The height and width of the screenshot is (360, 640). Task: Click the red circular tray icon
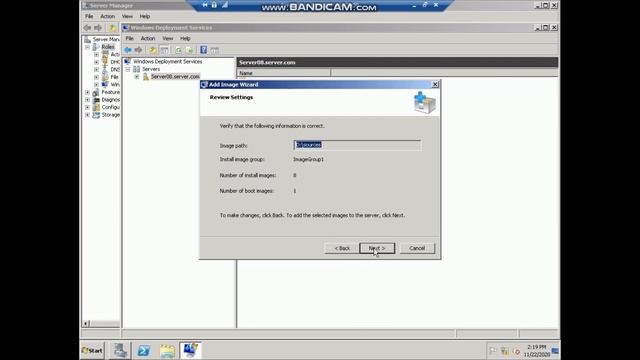(x=517, y=351)
